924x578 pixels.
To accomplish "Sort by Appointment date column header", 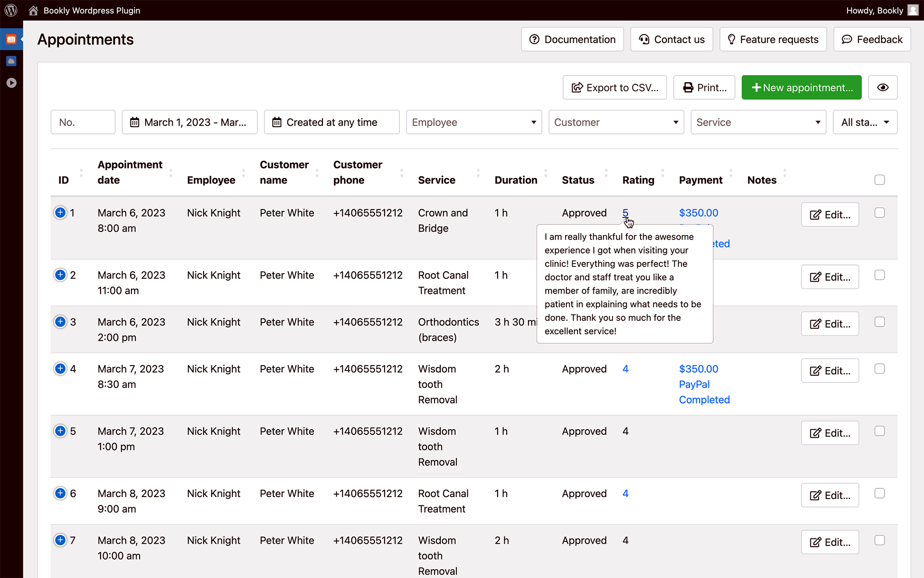I will point(130,172).
